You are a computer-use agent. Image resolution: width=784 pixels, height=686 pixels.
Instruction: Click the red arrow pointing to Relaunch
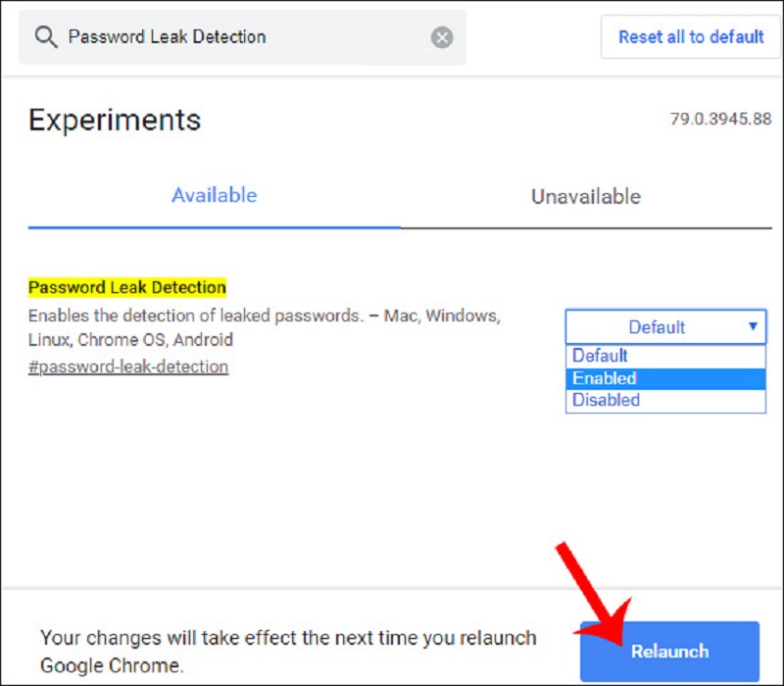coord(594,593)
